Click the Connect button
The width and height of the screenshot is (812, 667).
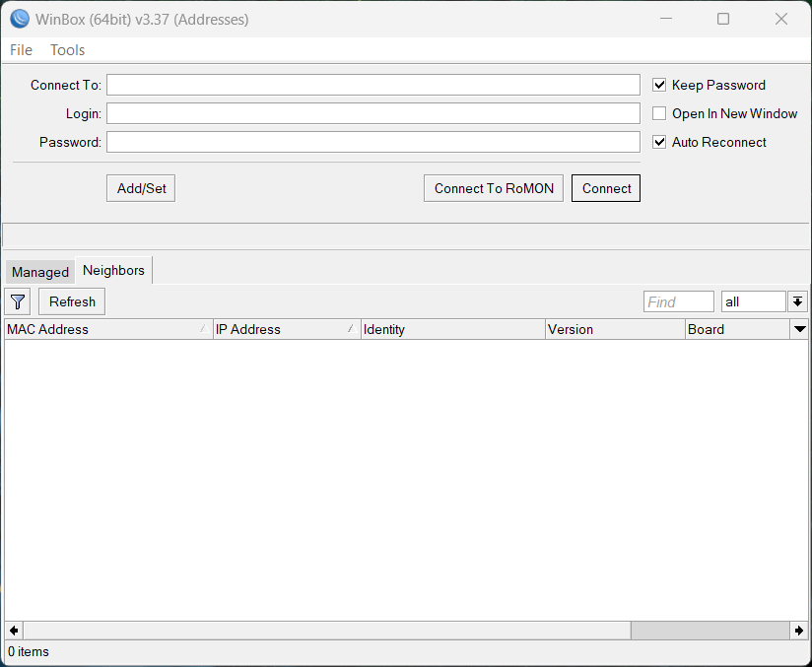click(x=606, y=188)
